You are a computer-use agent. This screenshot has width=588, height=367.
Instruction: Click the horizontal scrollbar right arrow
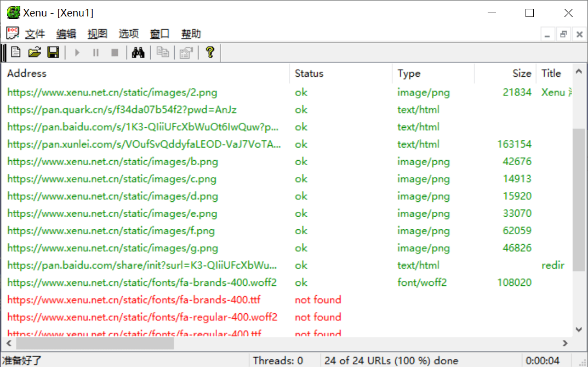tap(565, 343)
